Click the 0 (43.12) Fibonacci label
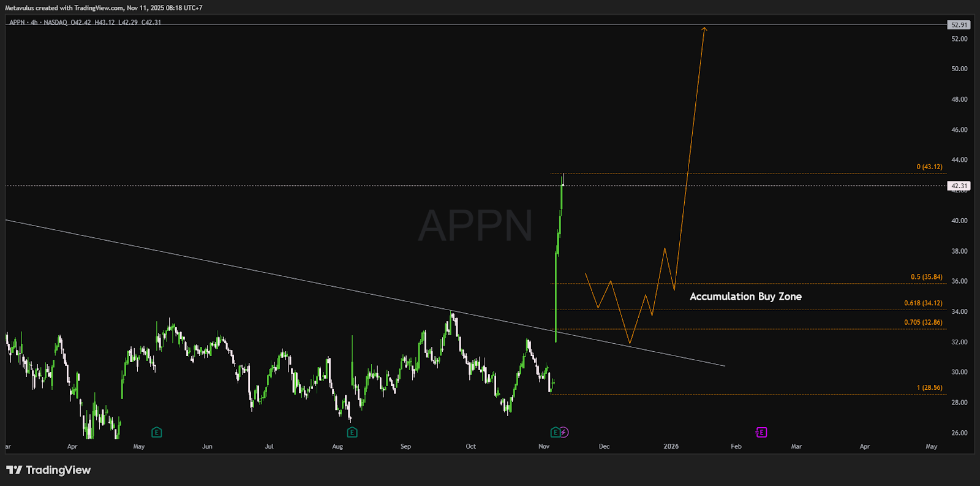This screenshot has height=486, width=980. pyautogui.click(x=929, y=167)
